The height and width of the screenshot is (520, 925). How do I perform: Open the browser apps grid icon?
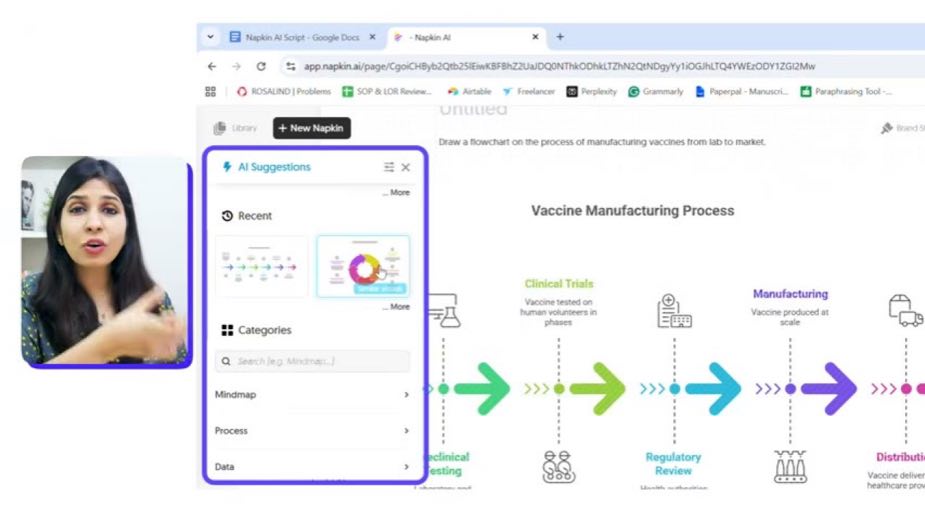210,91
